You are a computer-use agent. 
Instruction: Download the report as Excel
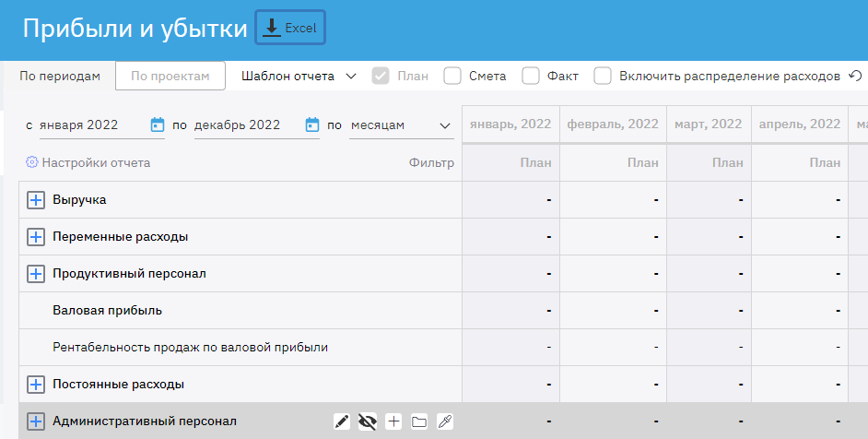point(290,28)
